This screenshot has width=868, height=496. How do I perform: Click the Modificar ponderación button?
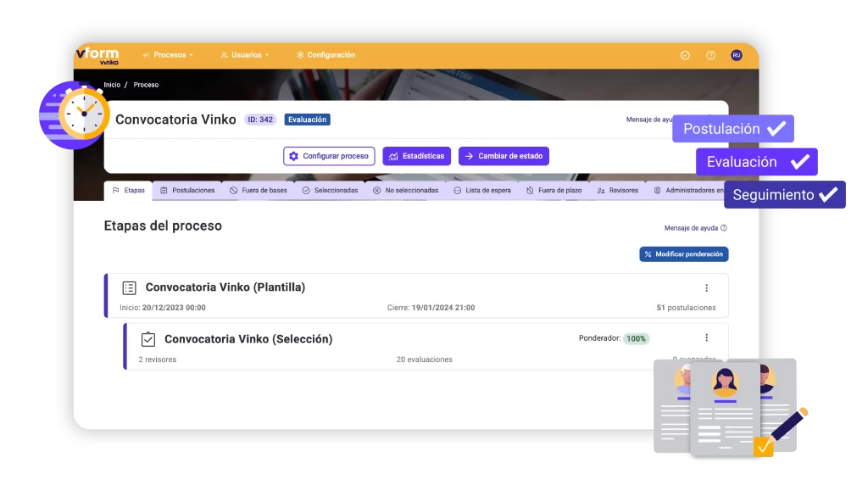(x=684, y=254)
